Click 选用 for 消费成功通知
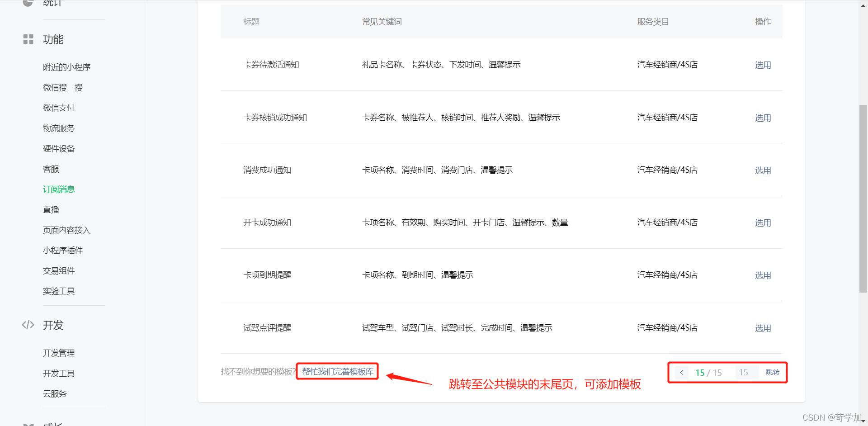Viewport: 868px width, 426px height. pos(763,170)
